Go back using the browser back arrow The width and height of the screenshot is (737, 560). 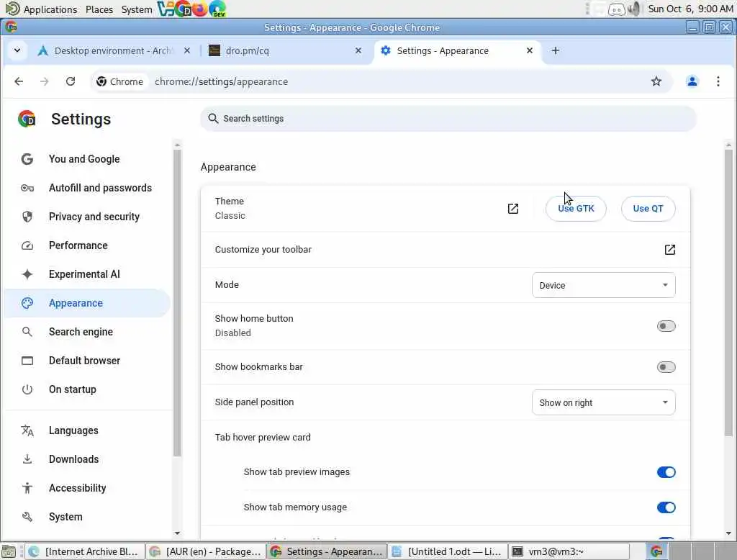pyautogui.click(x=19, y=81)
